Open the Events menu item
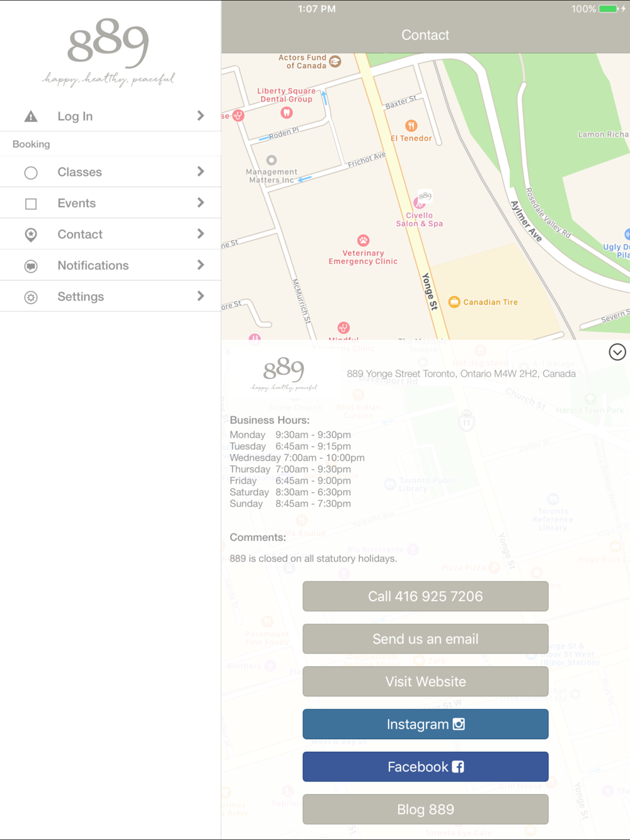This screenshot has width=630, height=840. (x=110, y=203)
